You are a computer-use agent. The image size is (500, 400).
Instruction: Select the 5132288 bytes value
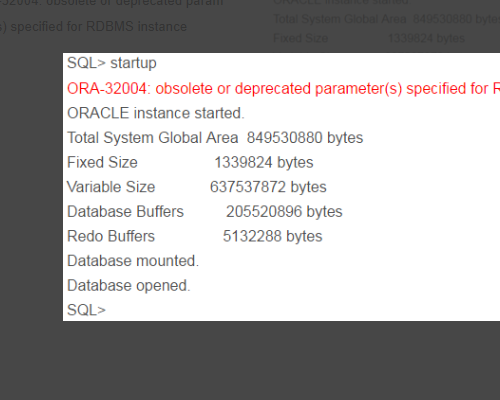pyautogui.click(x=272, y=236)
